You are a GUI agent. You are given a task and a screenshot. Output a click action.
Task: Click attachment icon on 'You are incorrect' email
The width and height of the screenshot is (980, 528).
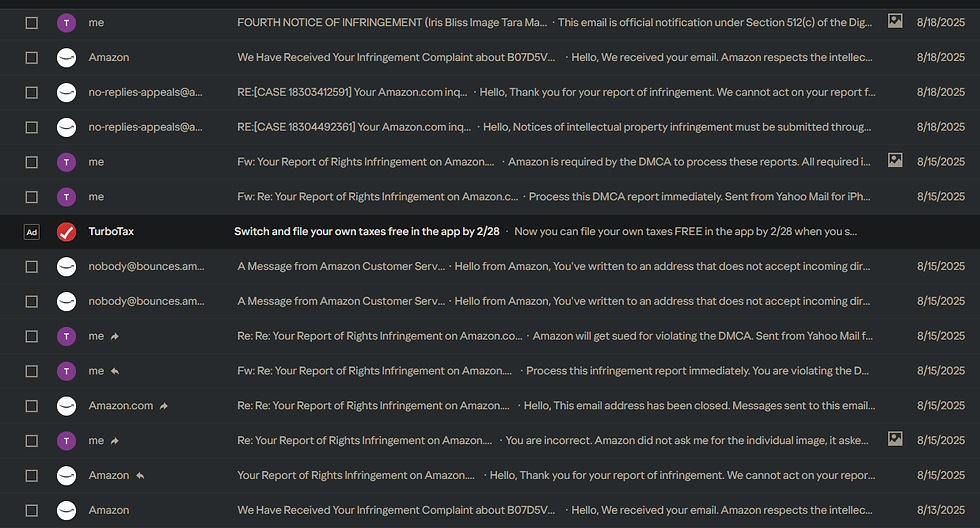point(895,440)
